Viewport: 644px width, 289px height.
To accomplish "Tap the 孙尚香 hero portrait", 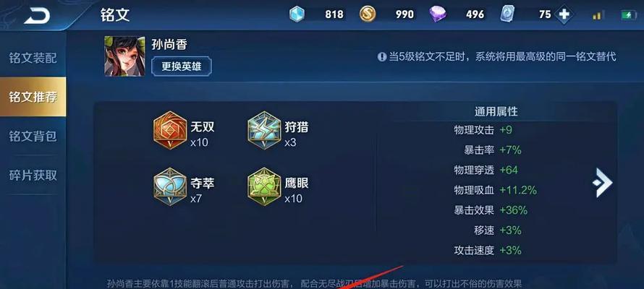I will [124, 56].
